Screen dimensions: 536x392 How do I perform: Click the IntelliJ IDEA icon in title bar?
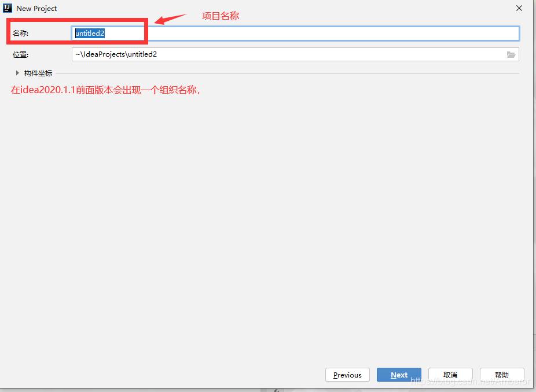click(8, 8)
